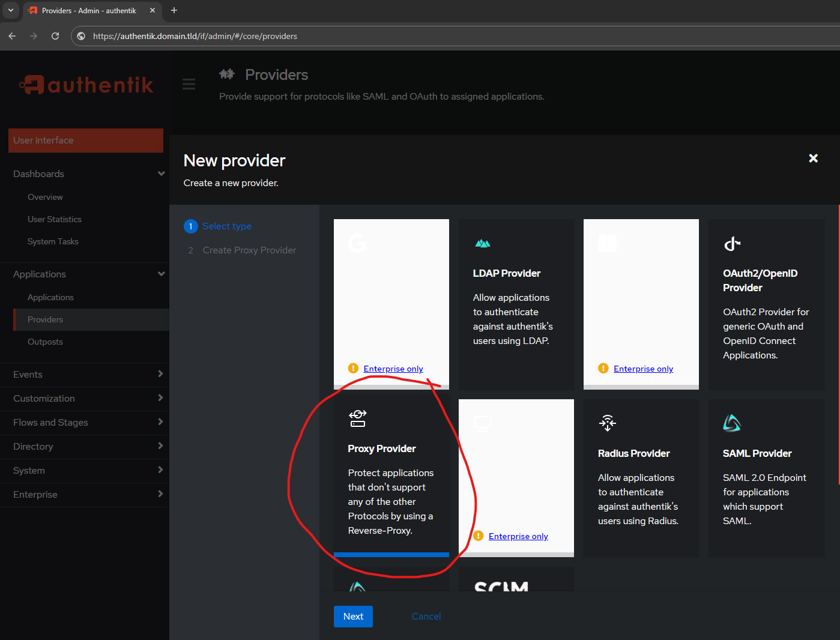The height and width of the screenshot is (640, 840).
Task: Click the authentik logo in the sidebar
Action: [86, 85]
